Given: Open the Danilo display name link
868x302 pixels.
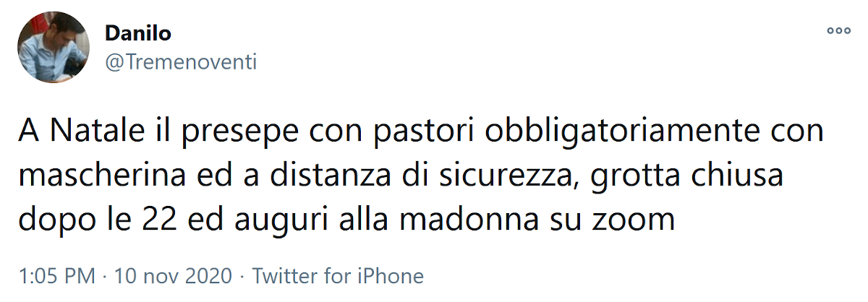Looking at the screenshot, I should point(138,33).
